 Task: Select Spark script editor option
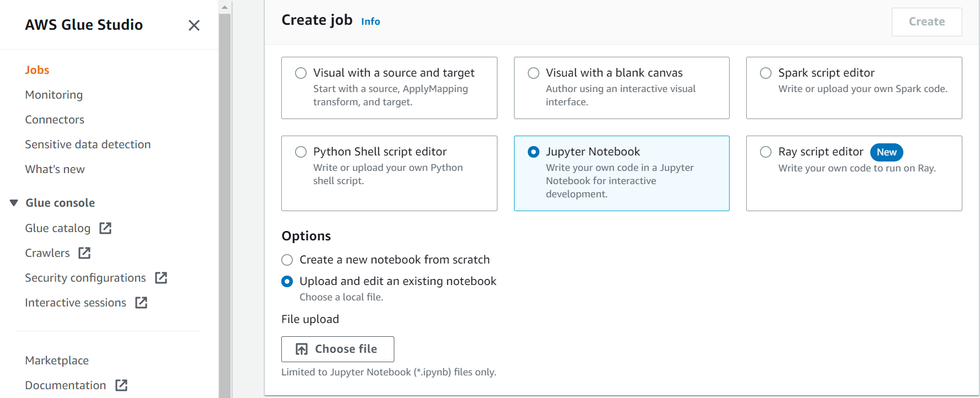point(854,88)
